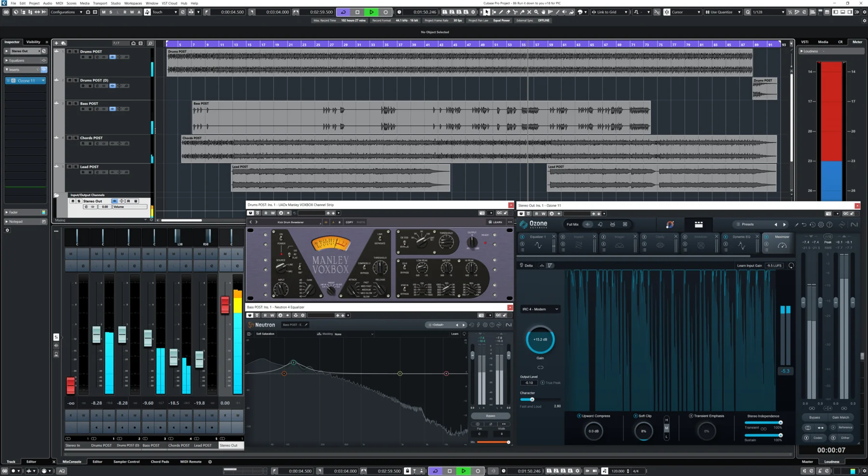This screenshot has width=868, height=476.
Task: Open the Touch automation mode dropdown
Action: click(x=164, y=12)
